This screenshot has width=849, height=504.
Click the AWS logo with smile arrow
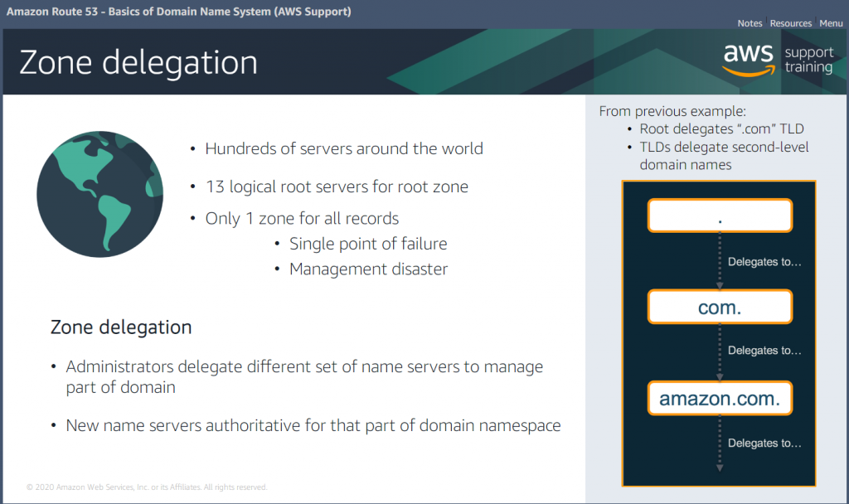[747, 60]
